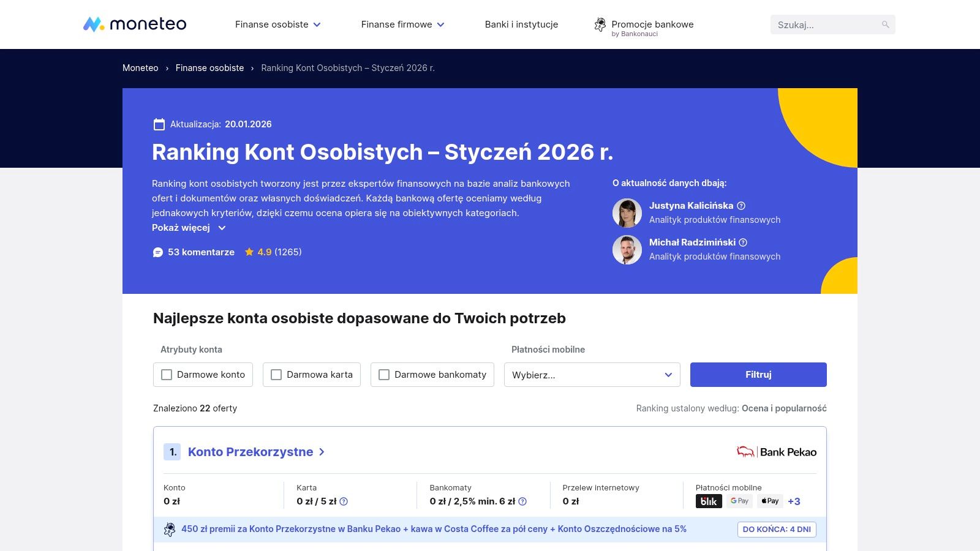Click the astronaut icon in the promo banner
Image resolution: width=980 pixels, height=551 pixels.
tap(170, 530)
